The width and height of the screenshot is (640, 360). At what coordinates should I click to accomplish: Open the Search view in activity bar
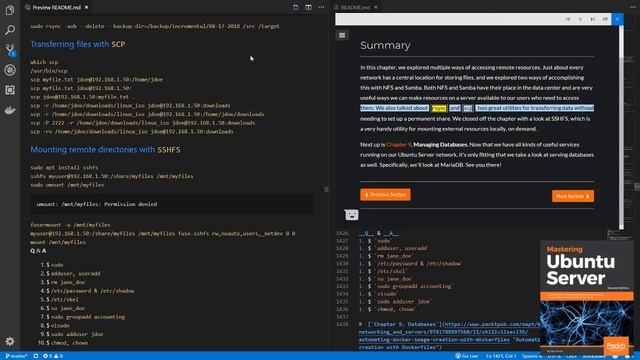click(x=10, y=30)
